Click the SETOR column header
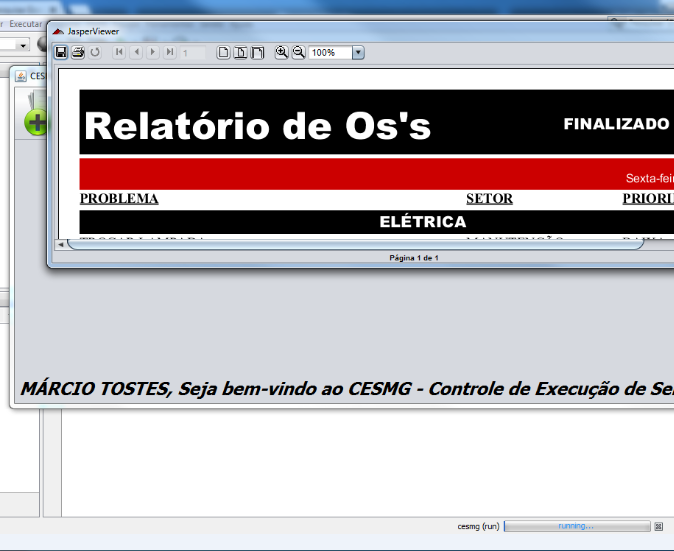The width and height of the screenshot is (674, 551). click(x=490, y=199)
